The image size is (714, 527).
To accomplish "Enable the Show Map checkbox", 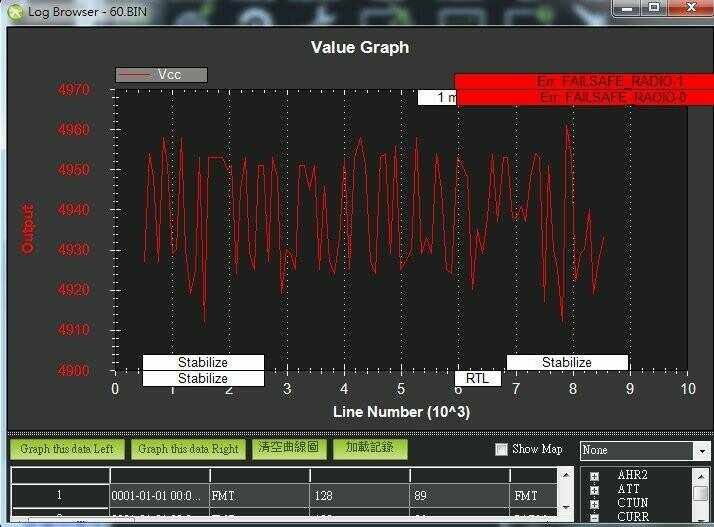I will click(502, 450).
